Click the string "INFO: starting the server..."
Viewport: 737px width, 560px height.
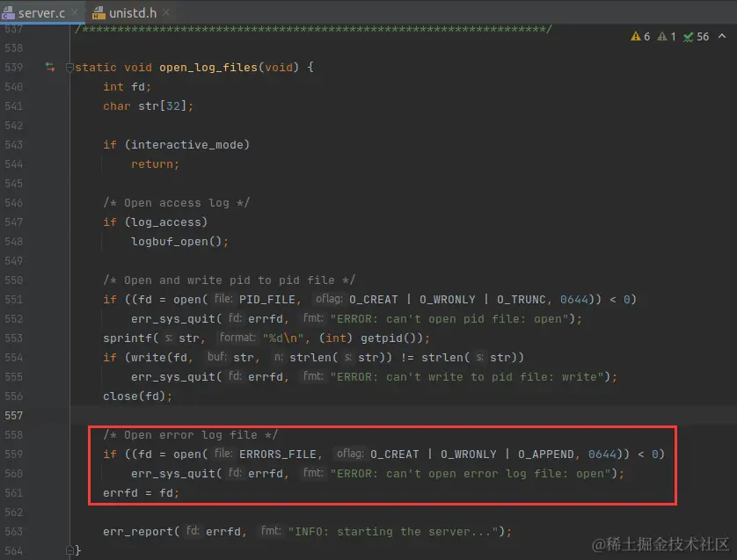click(x=393, y=531)
